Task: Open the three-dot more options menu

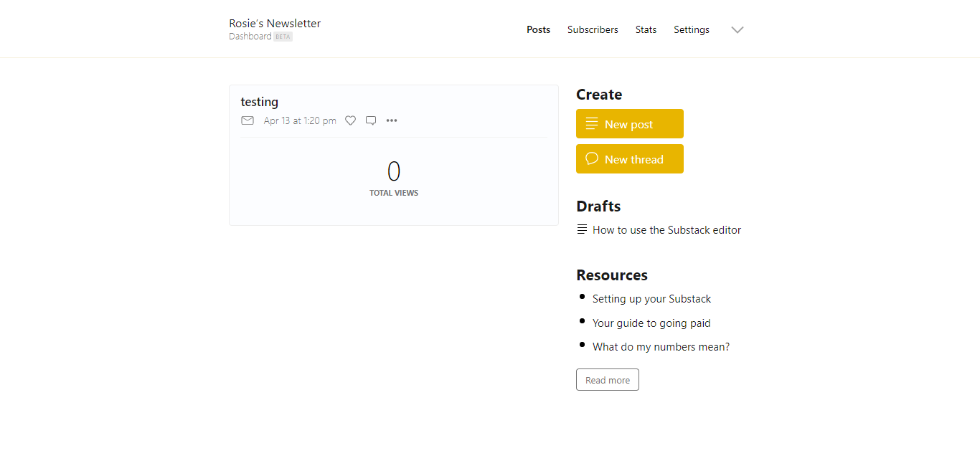Action: [x=392, y=120]
